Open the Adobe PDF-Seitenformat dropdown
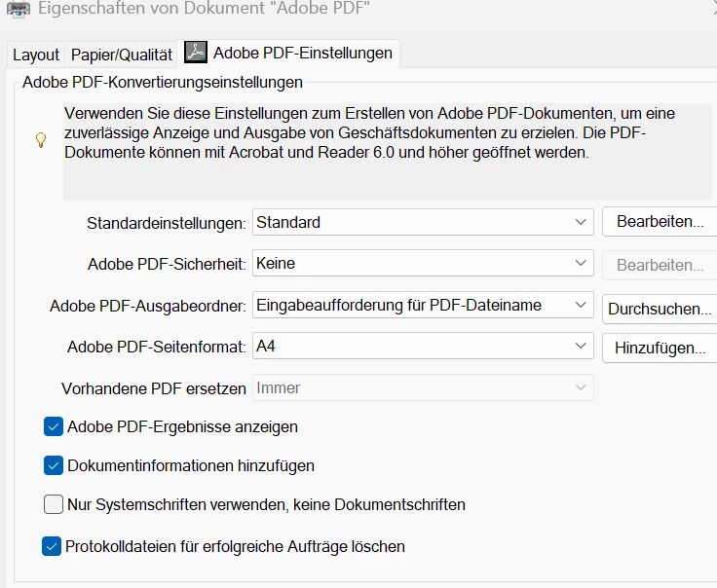 click(423, 346)
